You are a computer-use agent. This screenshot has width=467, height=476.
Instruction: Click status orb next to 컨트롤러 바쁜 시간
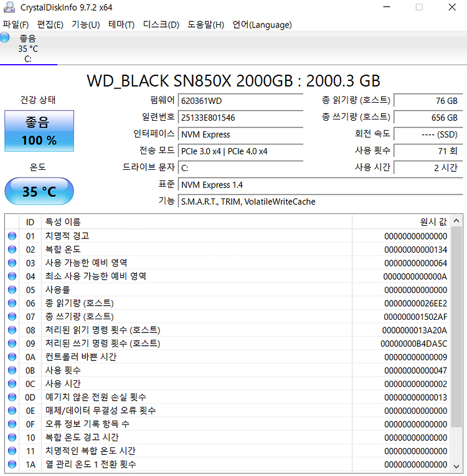pos(12,357)
